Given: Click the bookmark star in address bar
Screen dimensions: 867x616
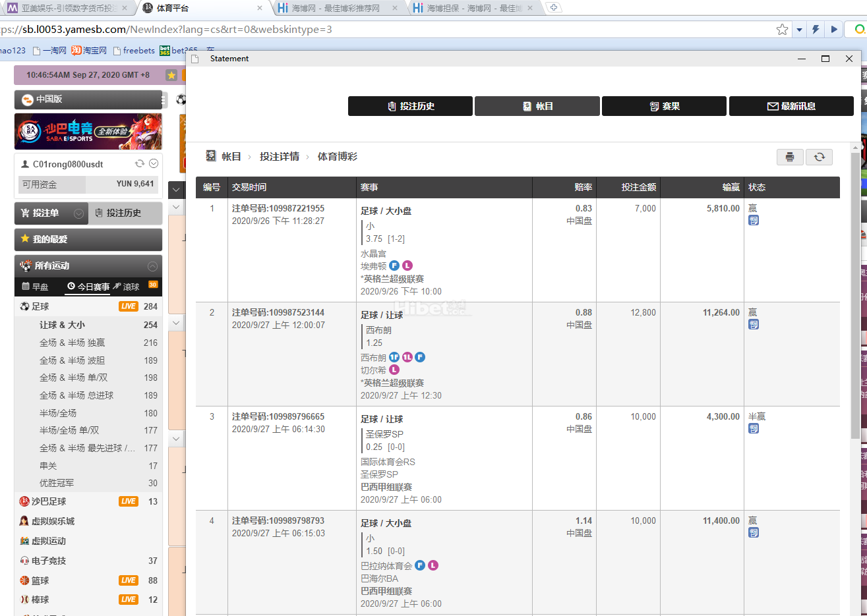Looking at the screenshot, I should (x=782, y=30).
